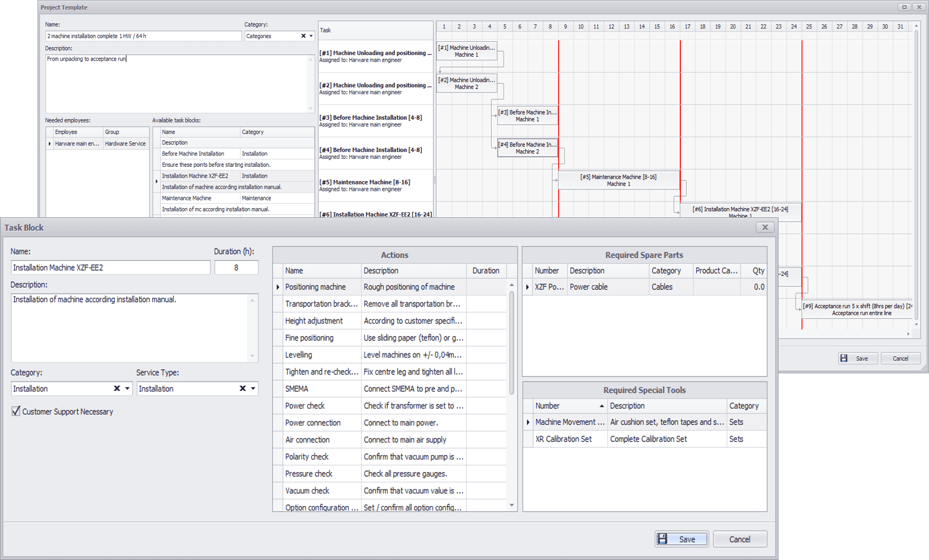Select the Positioning machine action row
The width and height of the screenshot is (929, 560).
390,287
